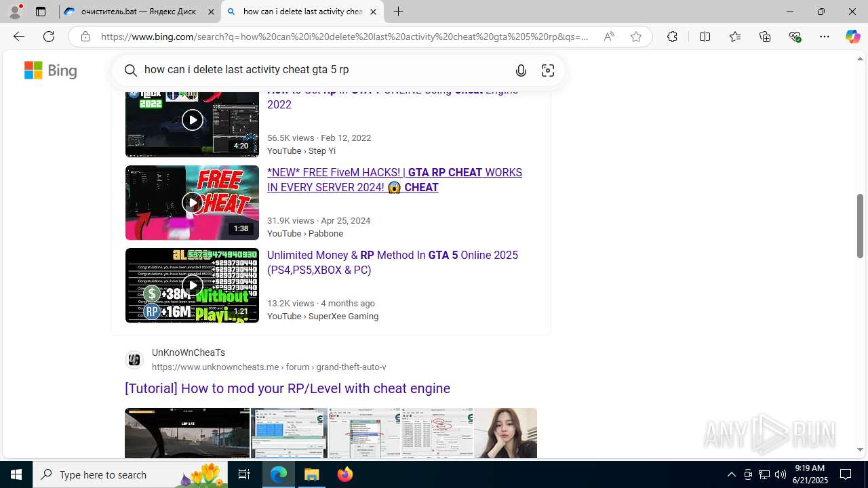View the last tutorial image of the woman
The width and height of the screenshot is (868, 488).
tap(505, 433)
